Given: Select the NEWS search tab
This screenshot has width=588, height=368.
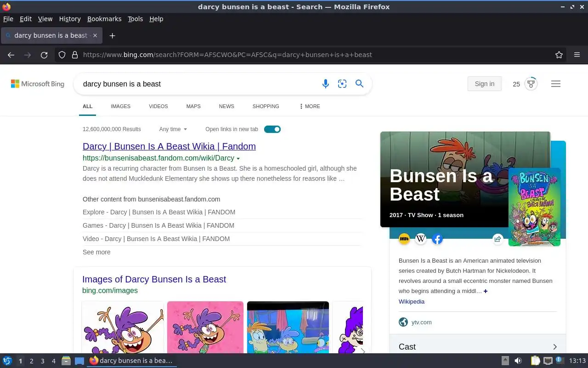Looking at the screenshot, I should tap(226, 106).
